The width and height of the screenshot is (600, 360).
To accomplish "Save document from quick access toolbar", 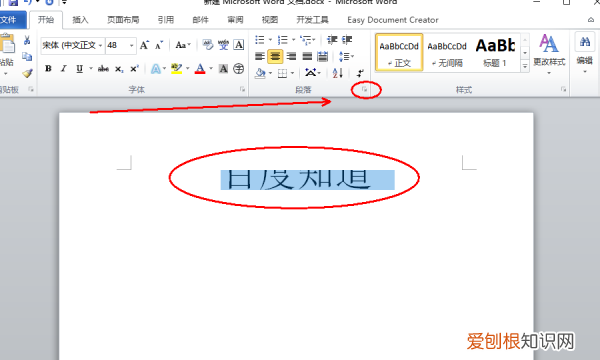I will point(13,2).
